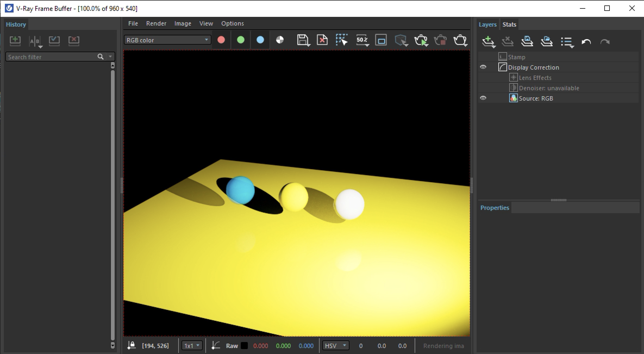Click the save image floppy icon
Screen dimensions: 644x354
click(x=302, y=40)
